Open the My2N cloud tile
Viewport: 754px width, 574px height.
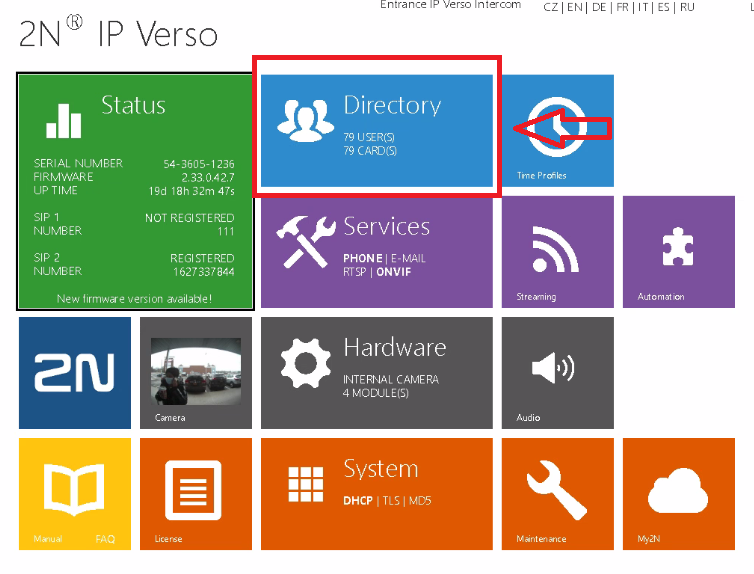point(679,494)
